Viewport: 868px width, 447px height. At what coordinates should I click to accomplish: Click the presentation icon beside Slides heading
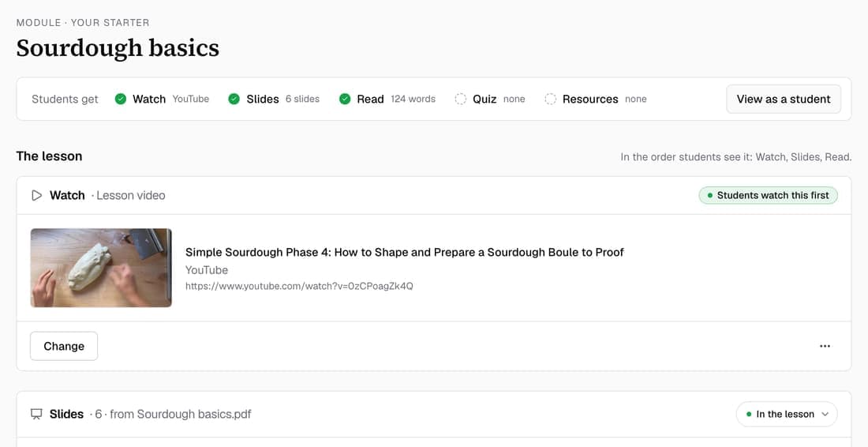tap(36, 415)
